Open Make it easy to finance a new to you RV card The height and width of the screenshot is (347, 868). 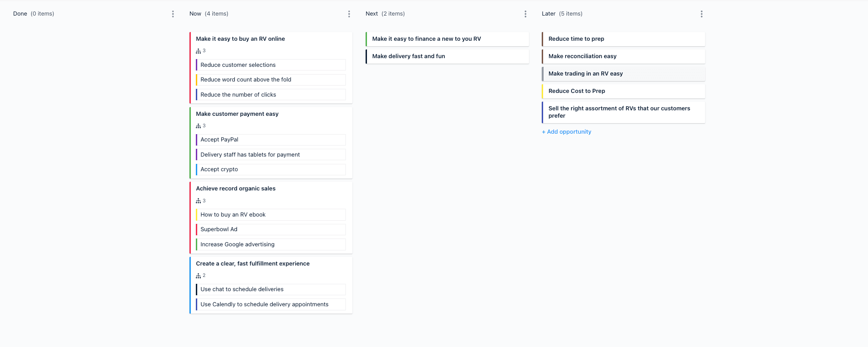[x=447, y=39]
